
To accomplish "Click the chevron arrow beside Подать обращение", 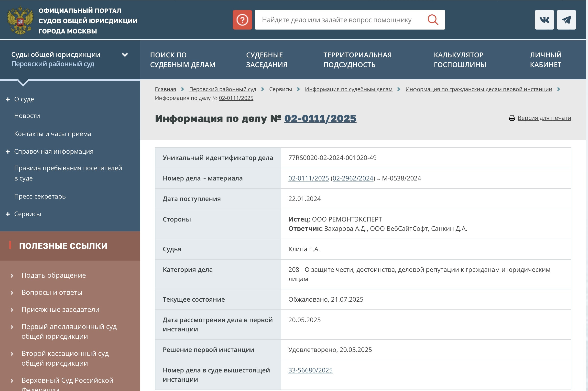I will 12,275.
